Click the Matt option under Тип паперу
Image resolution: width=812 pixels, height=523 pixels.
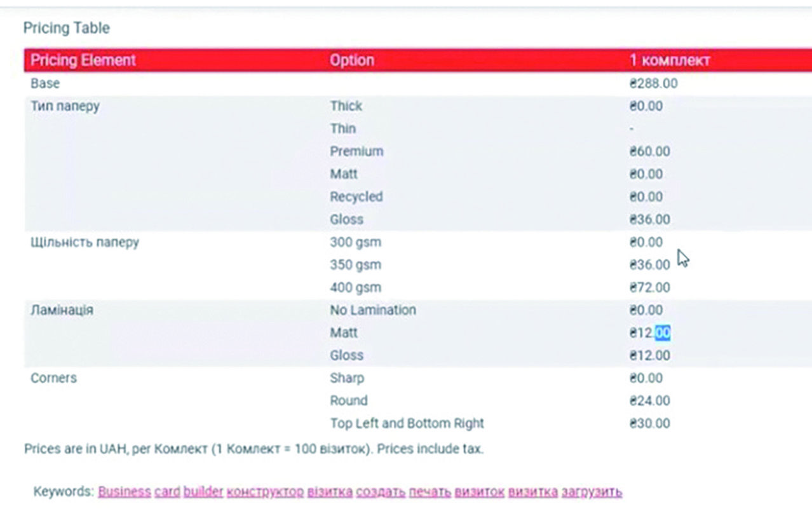point(344,174)
